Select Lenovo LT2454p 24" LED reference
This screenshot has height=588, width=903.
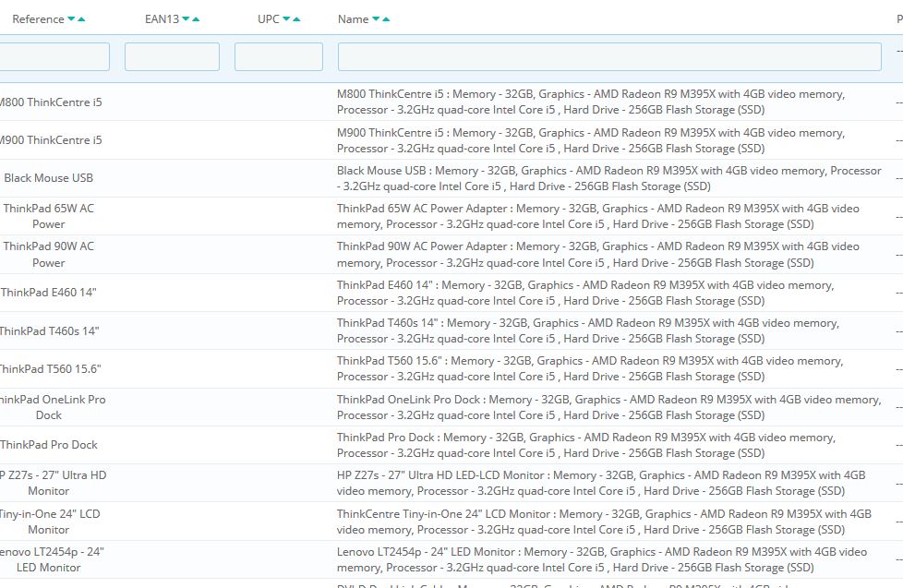(x=52, y=559)
